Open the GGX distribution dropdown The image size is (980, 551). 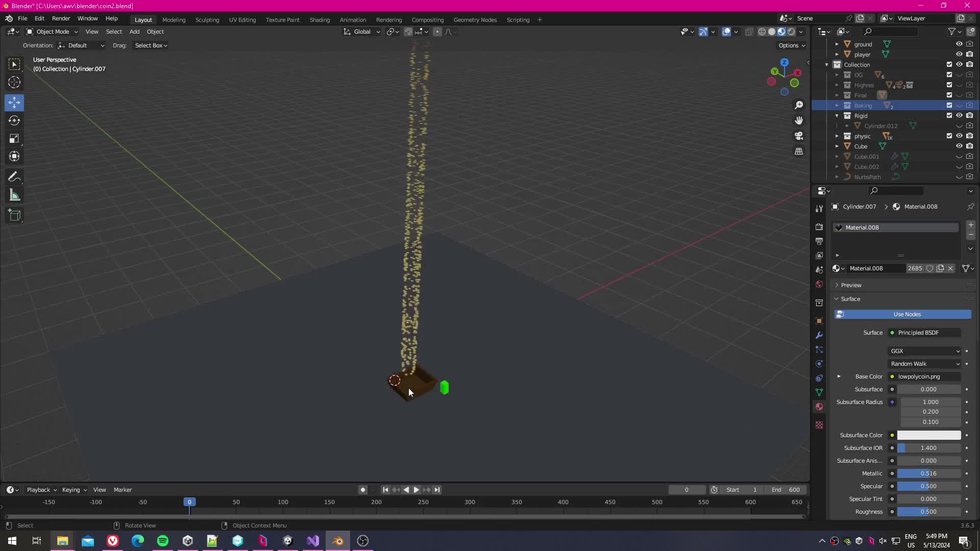pyautogui.click(x=925, y=351)
